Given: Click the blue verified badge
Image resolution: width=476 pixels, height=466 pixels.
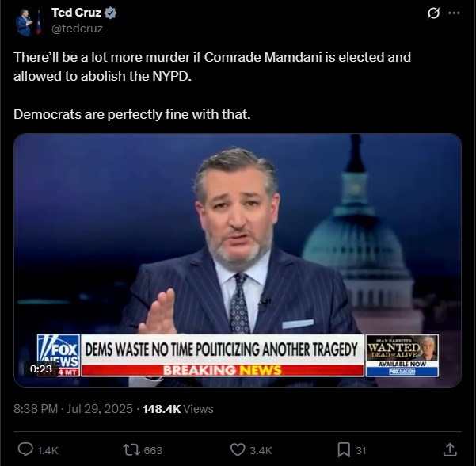Looking at the screenshot, I should (x=110, y=13).
